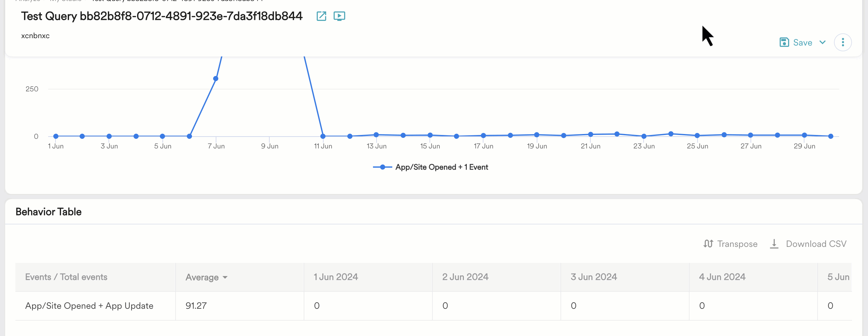
Task: Click the Events / Total events column header
Action: 66,277
